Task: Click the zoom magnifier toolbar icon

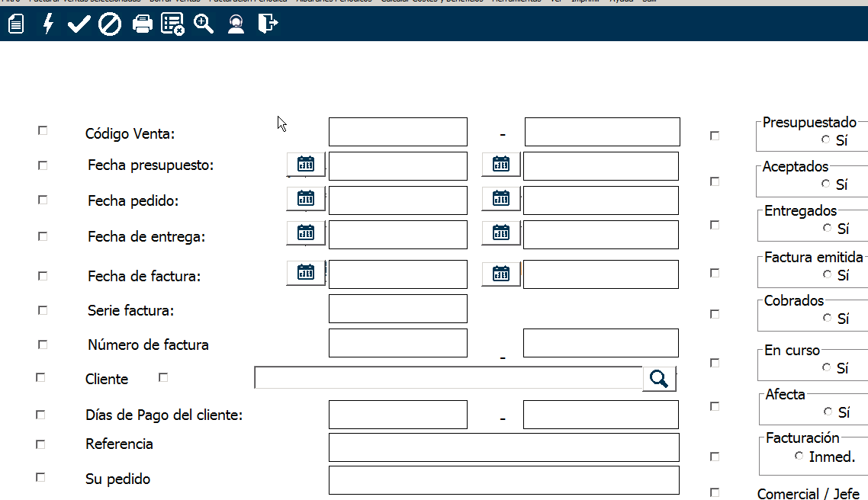Action: point(204,24)
